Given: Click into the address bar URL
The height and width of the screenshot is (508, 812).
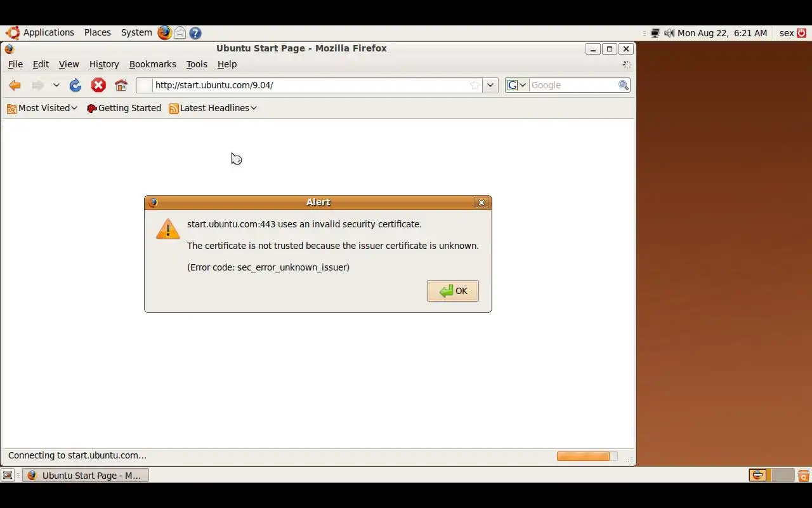Looking at the screenshot, I should tap(310, 85).
